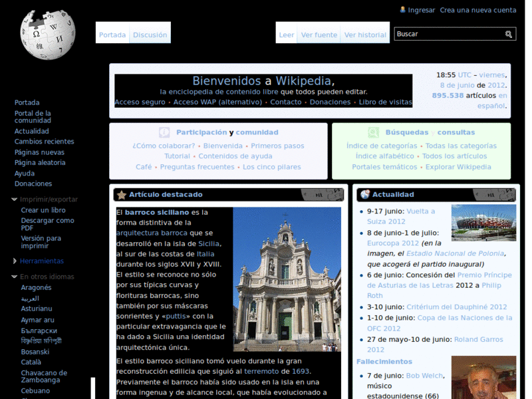
Task: Click the user icon beside Ingresar
Action: point(402,10)
